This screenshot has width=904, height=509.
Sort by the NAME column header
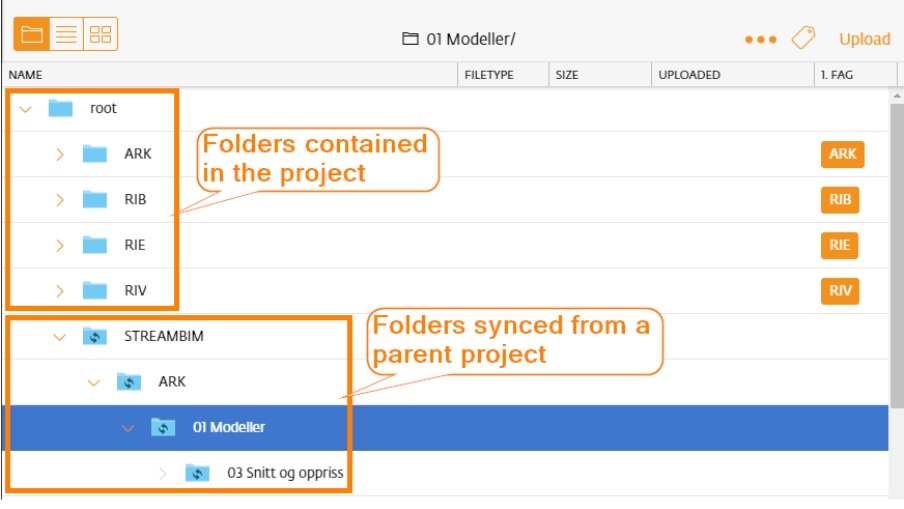[25, 75]
